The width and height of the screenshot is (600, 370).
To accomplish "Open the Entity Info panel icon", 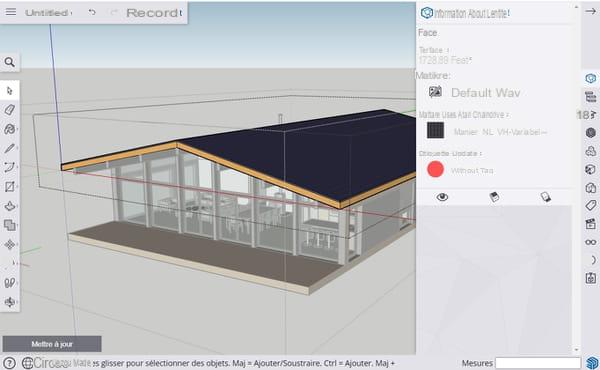I will pos(591,78).
